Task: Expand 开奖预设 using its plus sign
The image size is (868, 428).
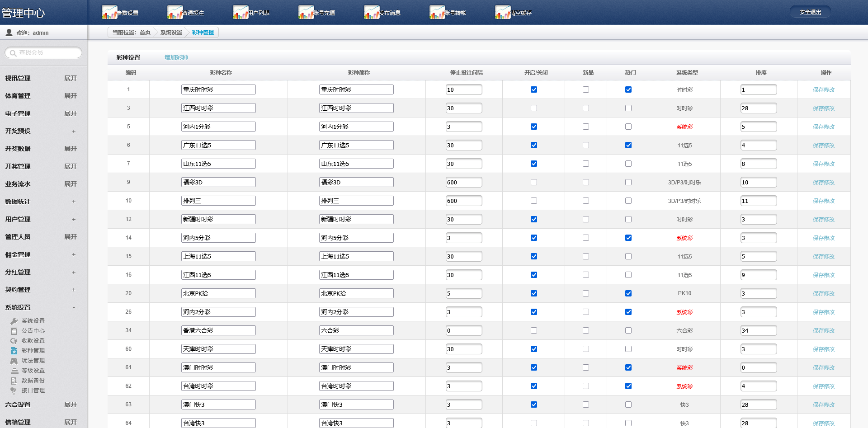Action: (x=74, y=131)
